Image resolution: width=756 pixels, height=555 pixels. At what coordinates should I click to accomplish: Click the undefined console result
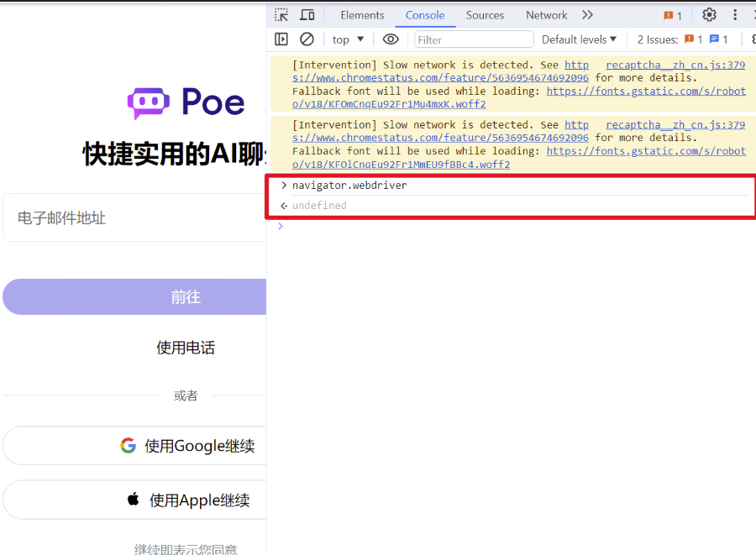(319, 205)
